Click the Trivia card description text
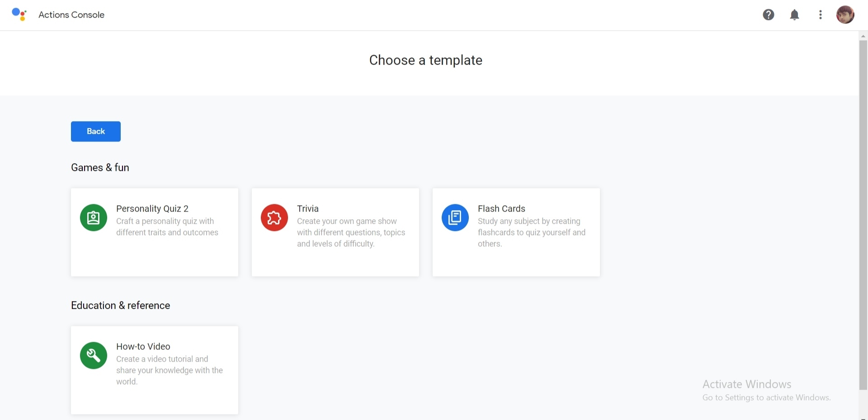 pos(351,232)
